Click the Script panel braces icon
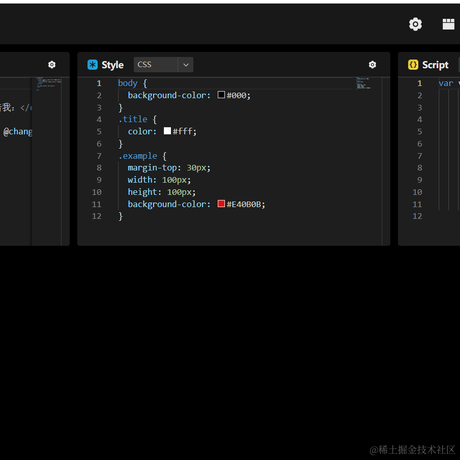The height and width of the screenshot is (460, 460). point(413,65)
